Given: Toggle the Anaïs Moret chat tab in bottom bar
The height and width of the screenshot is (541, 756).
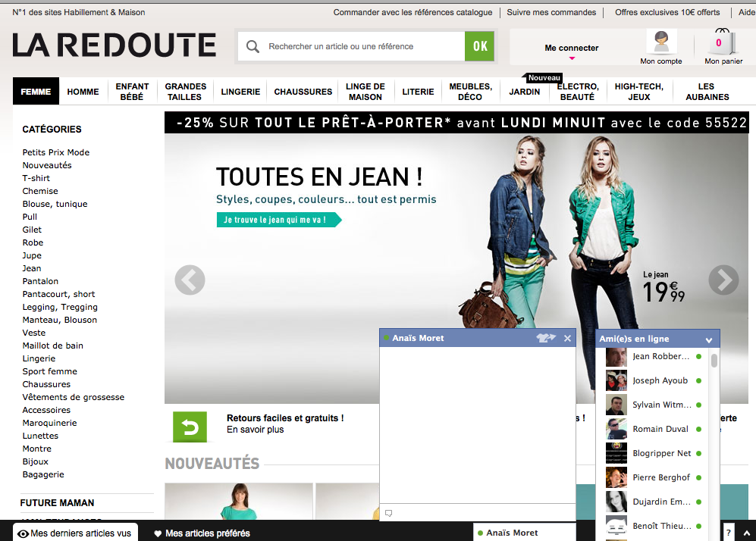Looking at the screenshot, I should (x=525, y=533).
